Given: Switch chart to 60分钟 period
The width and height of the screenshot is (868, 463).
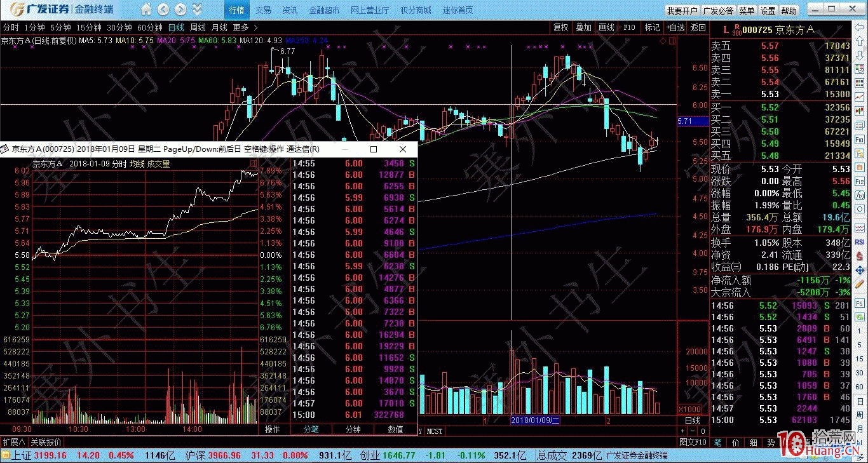Looking at the screenshot, I should pyautogui.click(x=150, y=27).
